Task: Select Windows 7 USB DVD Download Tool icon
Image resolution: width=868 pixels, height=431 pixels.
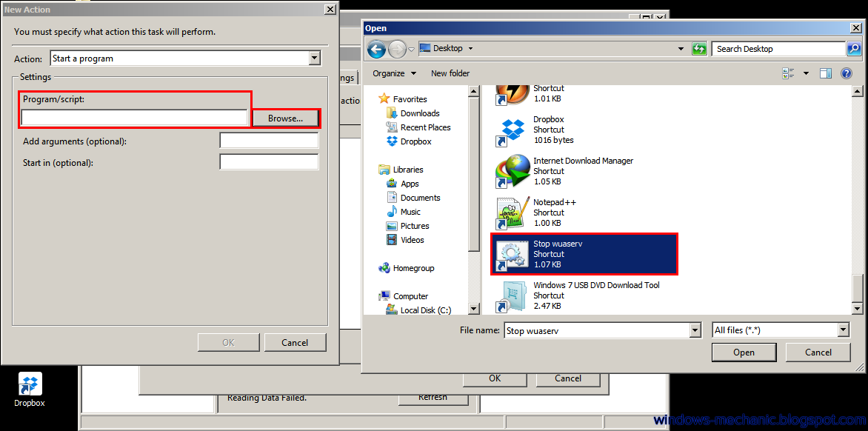Action: coord(512,296)
